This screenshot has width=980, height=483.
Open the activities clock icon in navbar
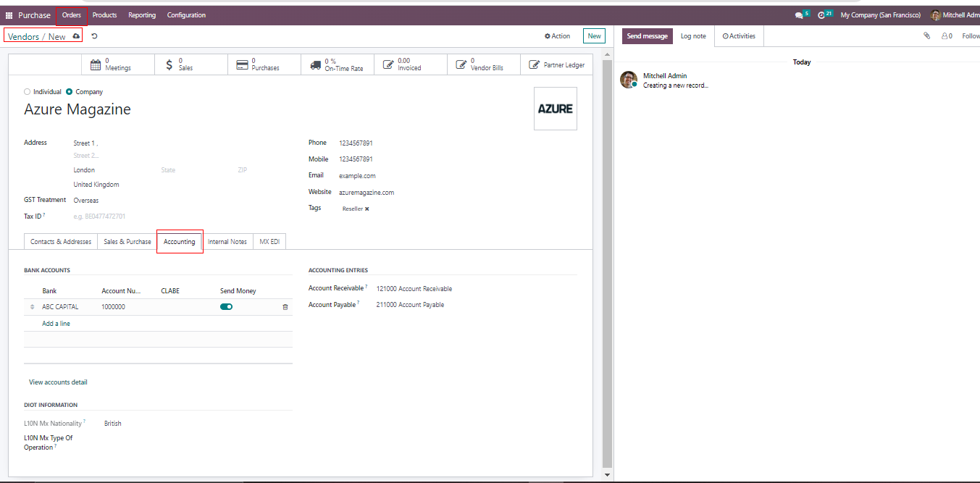tap(821, 15)
